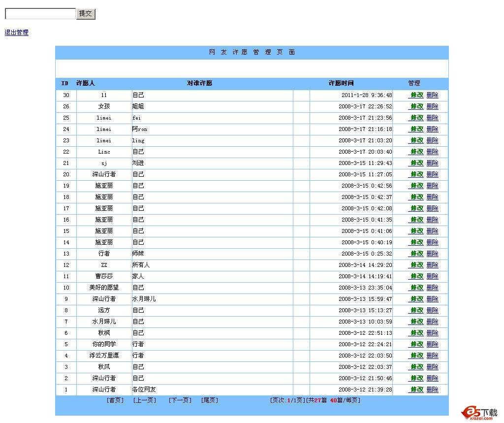504x423 pixels.
Task: Edit the Linc row ID 22 via 修改
Action: pos(417,152)
